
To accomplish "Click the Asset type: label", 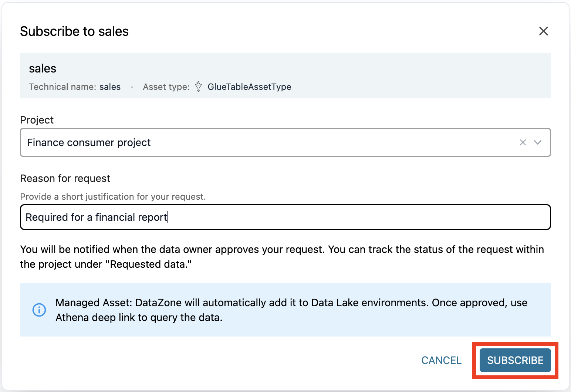I will (166, 87).
